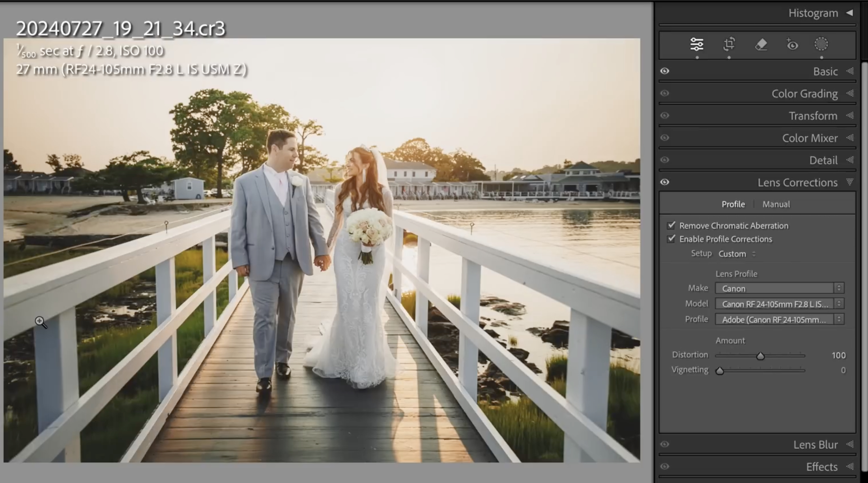This screenshot has width=868, height=483.
Task: Open the lens Model dropdown
Action: tap(780, 304)
